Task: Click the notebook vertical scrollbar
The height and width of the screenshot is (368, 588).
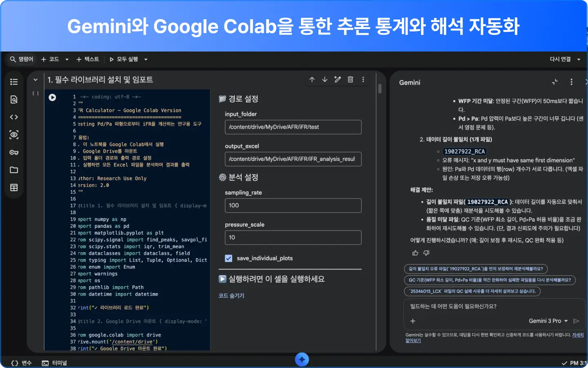Action: tap(380, 89)
